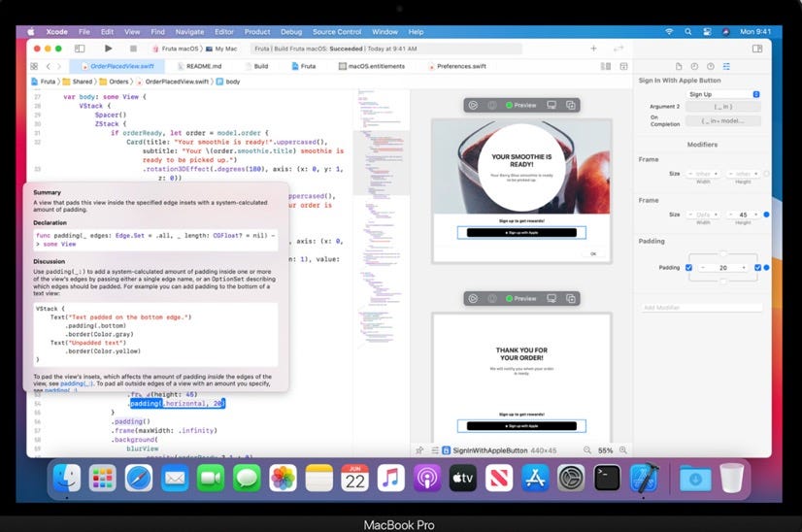Show the Attributes inspector tab
The image size is (802, 532).
726,66
